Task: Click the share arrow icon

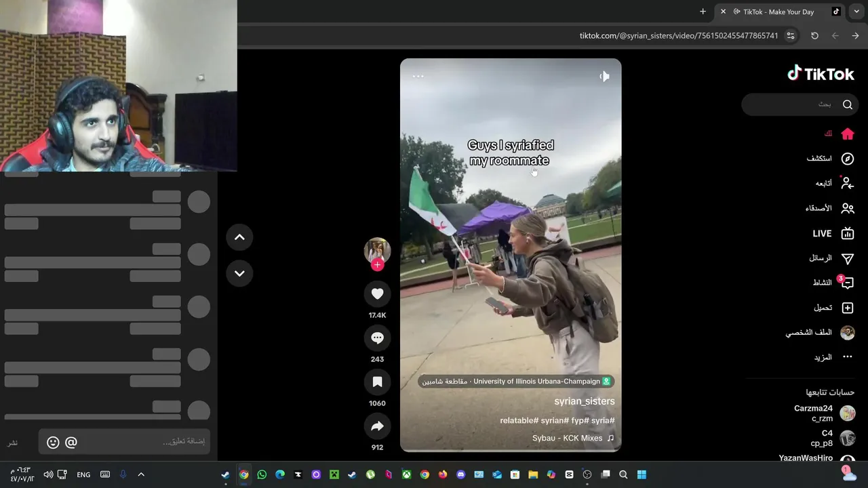Action: (378, 426)
